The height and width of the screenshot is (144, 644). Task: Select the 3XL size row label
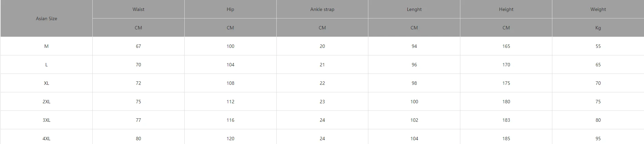point(47,120)
